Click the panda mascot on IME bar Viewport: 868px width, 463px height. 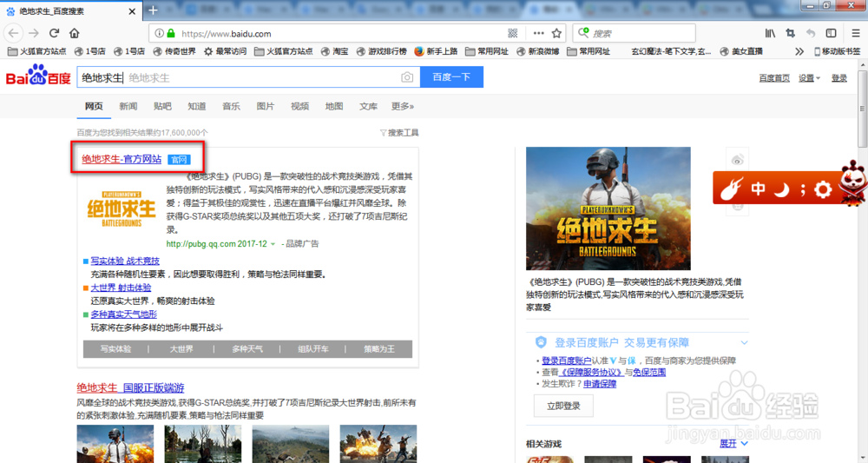pos(852,182)
